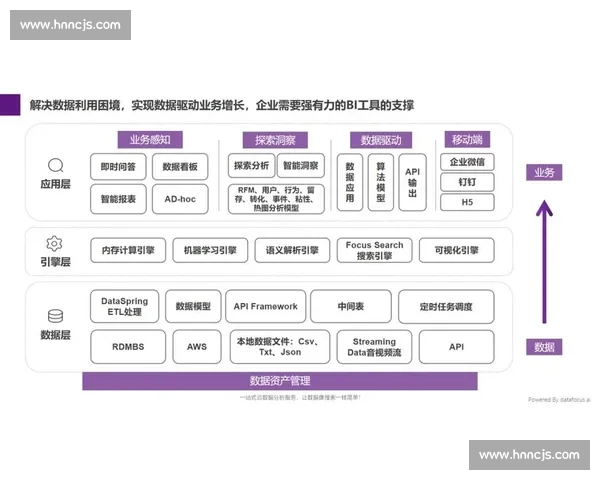Click the 数据层 layer label
This screenshot has width=600, height=480.
(55, 335)
